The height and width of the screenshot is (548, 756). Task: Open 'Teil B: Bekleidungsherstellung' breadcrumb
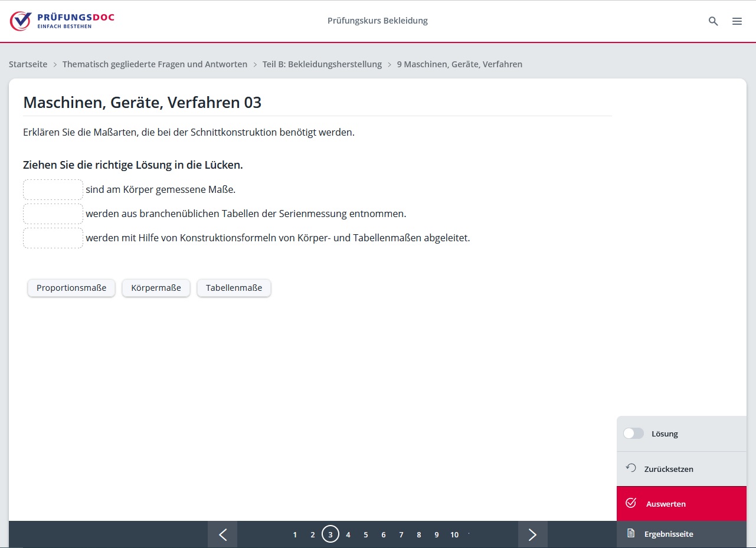[322, 64]
